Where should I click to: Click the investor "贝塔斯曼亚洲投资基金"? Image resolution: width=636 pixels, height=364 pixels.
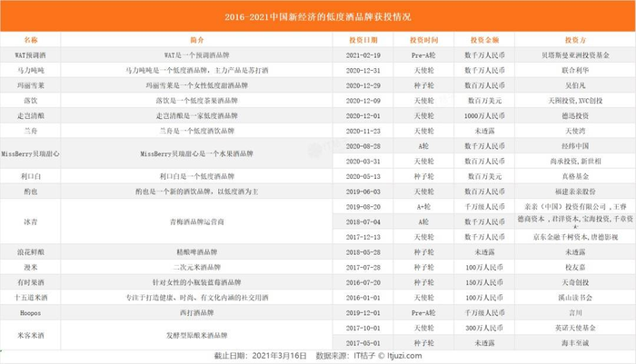point(575,55)
